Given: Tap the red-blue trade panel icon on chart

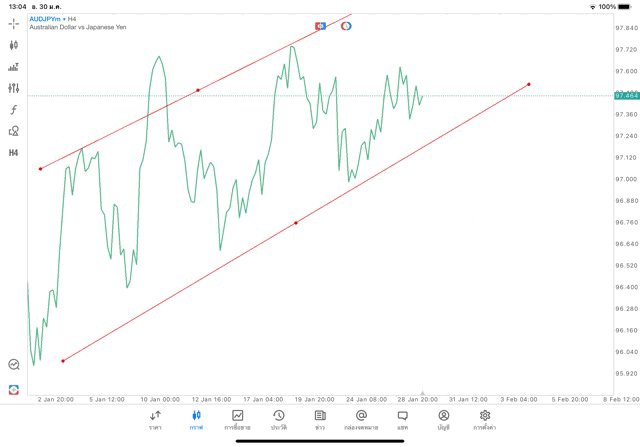Looking at the screenshot, I should (321, 25).
